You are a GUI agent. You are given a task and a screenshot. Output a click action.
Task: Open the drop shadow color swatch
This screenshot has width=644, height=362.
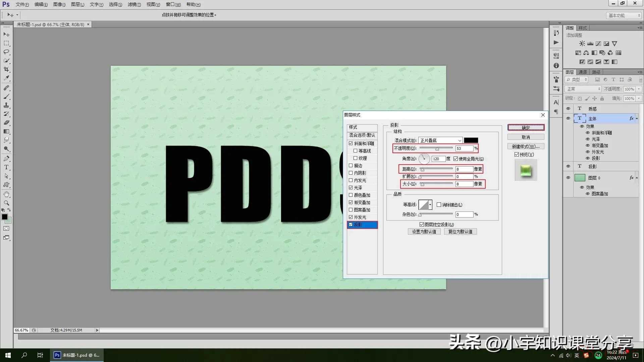point(471,140)
